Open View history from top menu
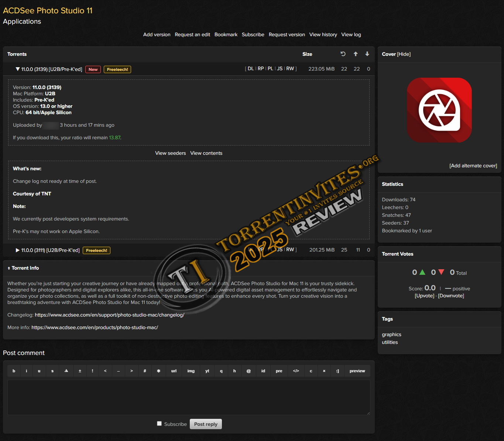Viewport: 504px width, 441px height. (323, 35)
